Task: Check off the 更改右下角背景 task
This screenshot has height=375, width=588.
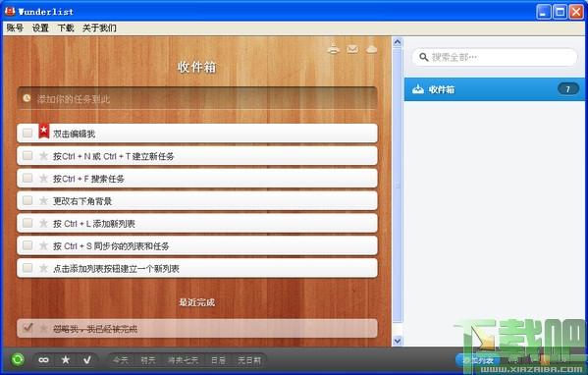Action: point(27,200)
